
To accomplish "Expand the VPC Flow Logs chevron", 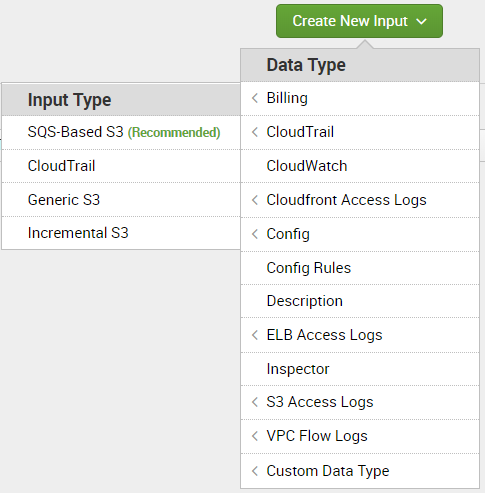I will [255, 436].
